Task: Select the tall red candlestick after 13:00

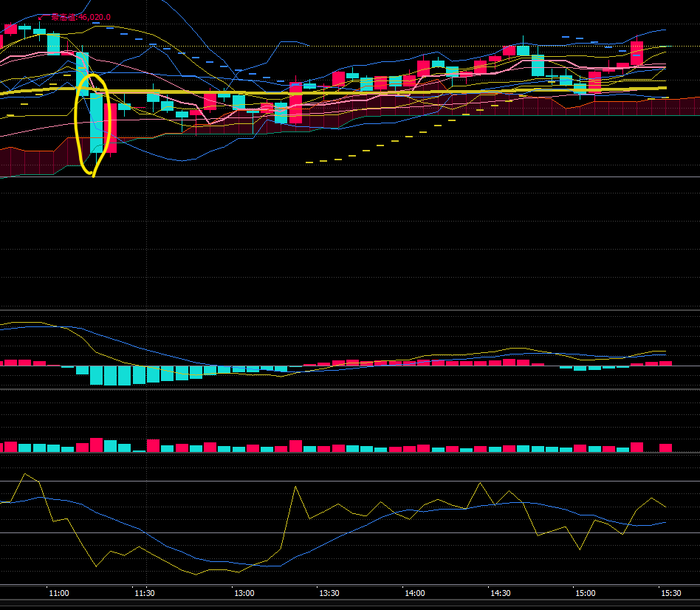Action: pos(295,103)
